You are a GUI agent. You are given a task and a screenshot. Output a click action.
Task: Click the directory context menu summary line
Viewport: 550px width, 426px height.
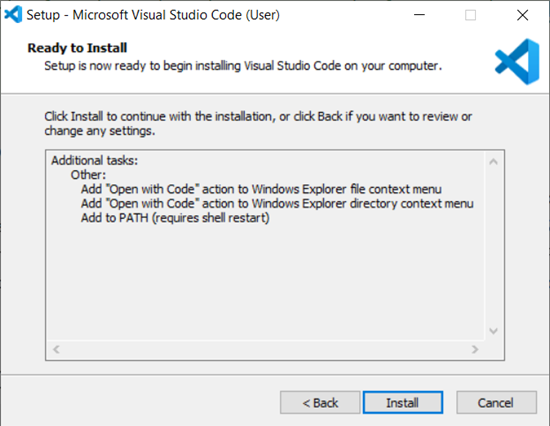click(x=277, y=204)
